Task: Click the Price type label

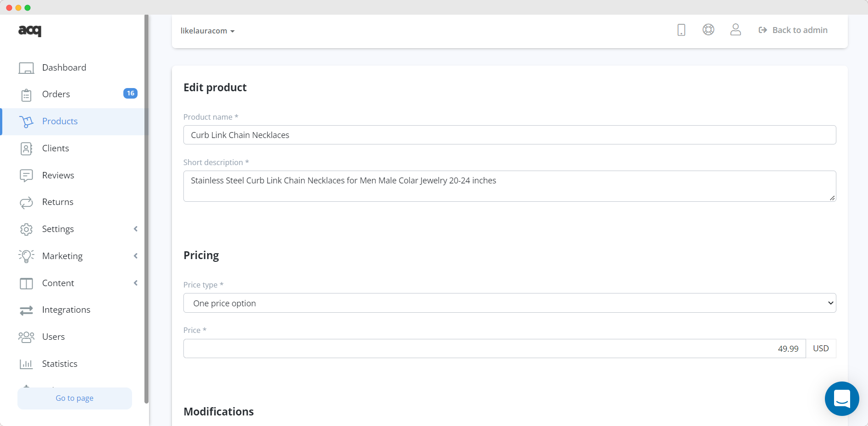Action: [x=204, y=285]
